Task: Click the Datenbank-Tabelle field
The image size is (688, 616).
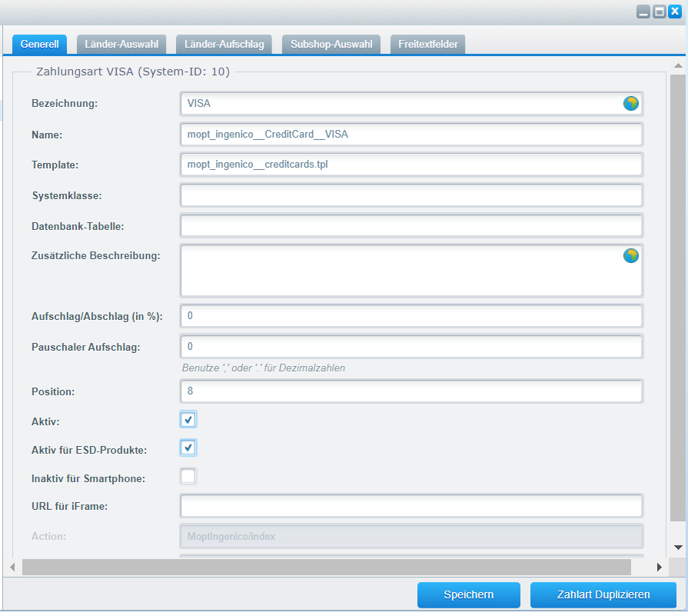Action: (x=411, y=225)
